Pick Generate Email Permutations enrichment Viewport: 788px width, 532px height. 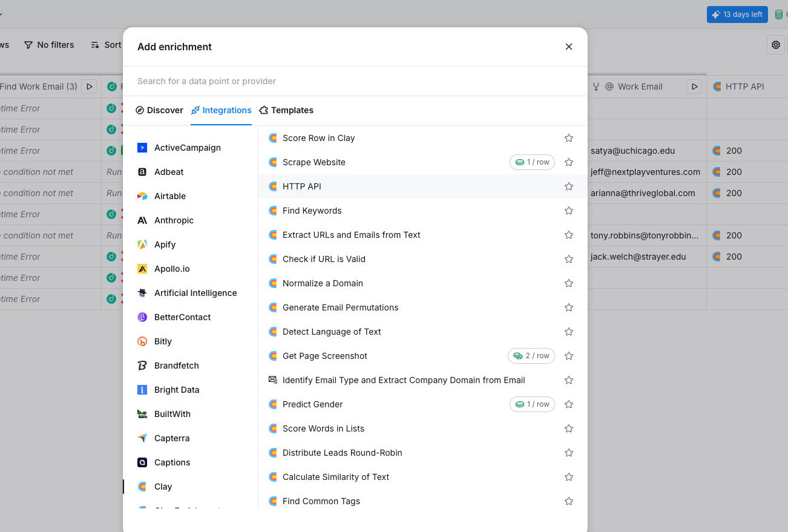point(422,307)
